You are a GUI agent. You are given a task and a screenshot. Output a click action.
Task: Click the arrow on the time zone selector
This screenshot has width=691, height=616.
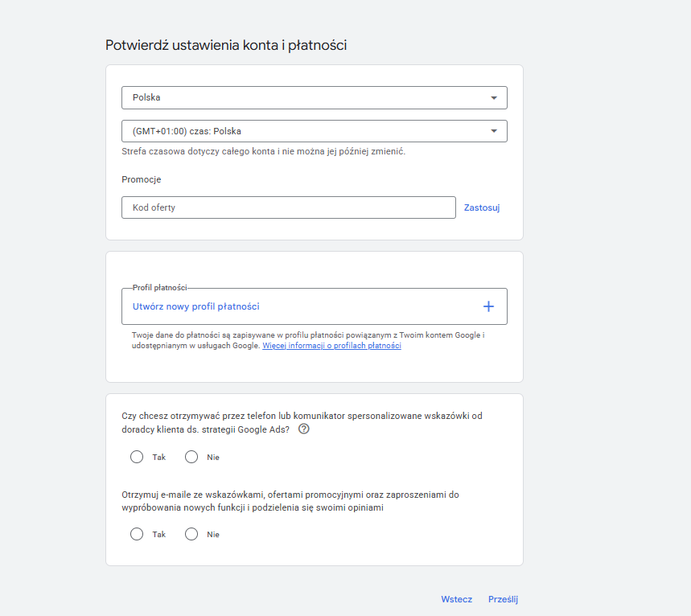493,131
